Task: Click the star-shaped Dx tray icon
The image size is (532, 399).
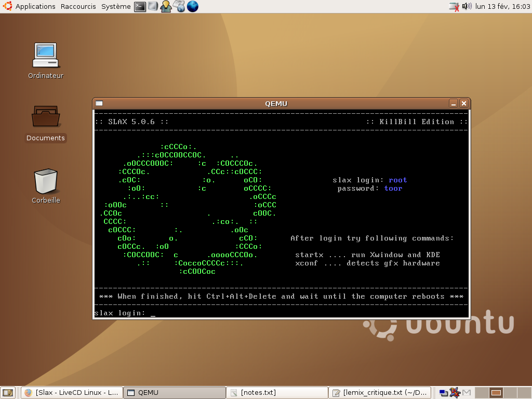Action: tap(455, 393)
